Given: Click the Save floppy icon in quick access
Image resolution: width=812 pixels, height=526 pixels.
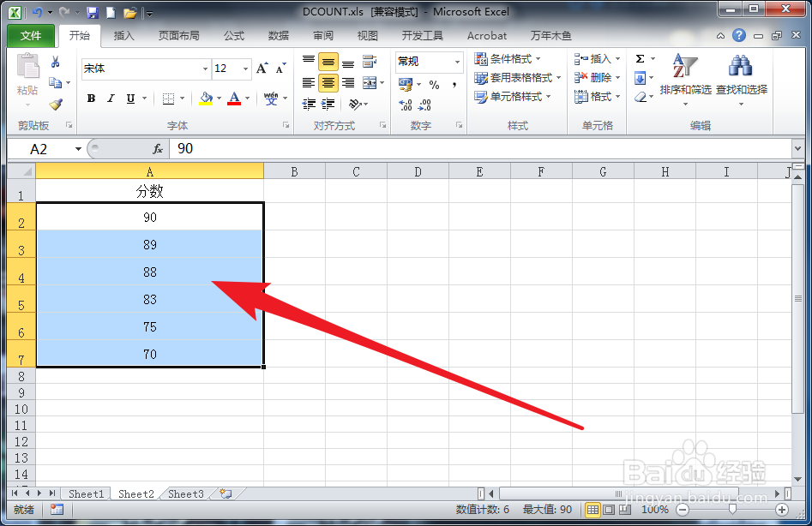Looking at the screenshot, I should point(93,12).
